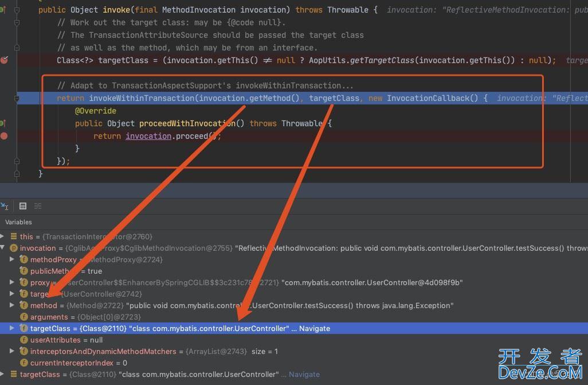Click Navigate link on highlighted targetClass row
The width and height of the screenshot is (588, 385).
click(315, 328)
